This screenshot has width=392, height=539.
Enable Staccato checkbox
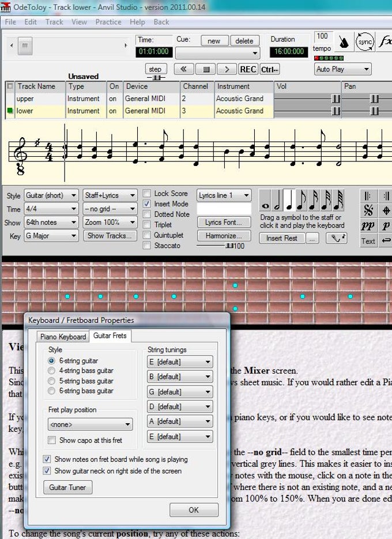tap(147, 246)
